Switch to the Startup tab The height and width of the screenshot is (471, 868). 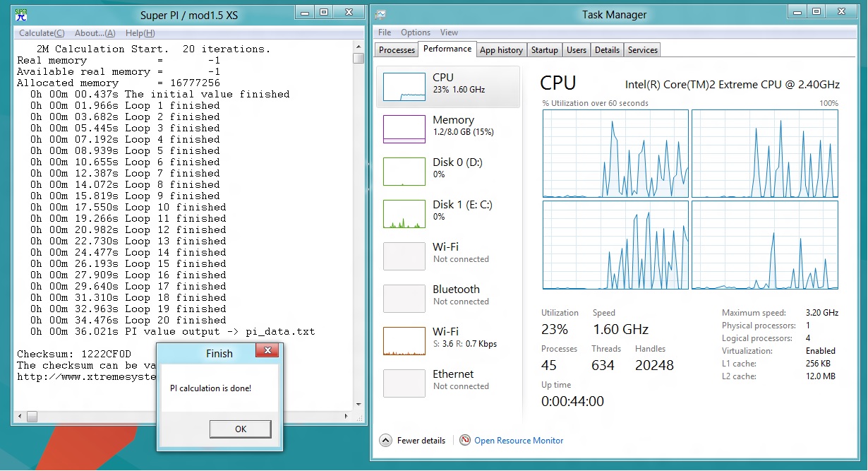[x=545, y=50]
